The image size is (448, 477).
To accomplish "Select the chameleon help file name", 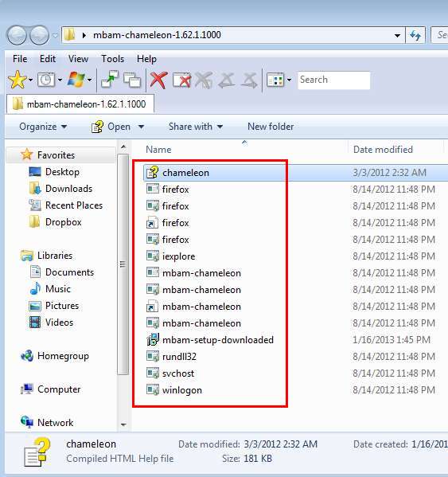I will tap(185, 173).
